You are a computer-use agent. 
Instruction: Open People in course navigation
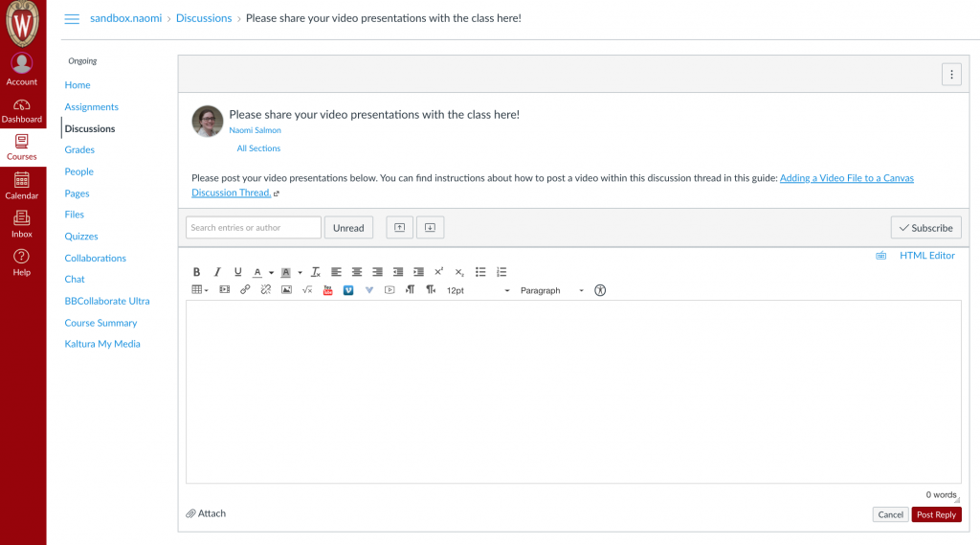(78, 171)
